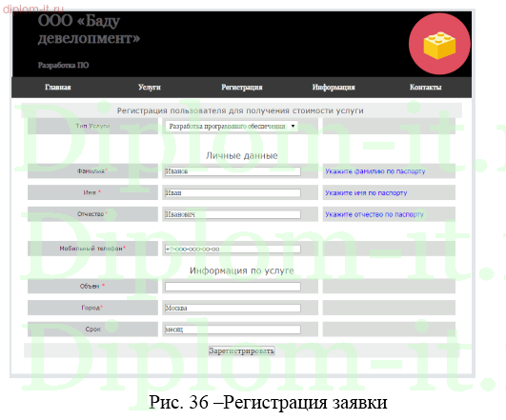Click the 'Мобильный телефон' label
Image resolution: width=506 pixels, height=420 pixels.
(x=92, y=249)
